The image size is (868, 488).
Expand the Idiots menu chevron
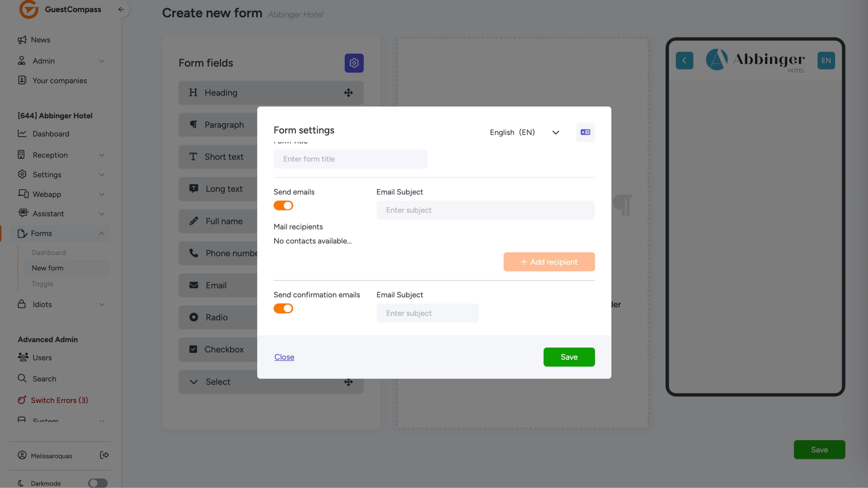click(102, 304)
